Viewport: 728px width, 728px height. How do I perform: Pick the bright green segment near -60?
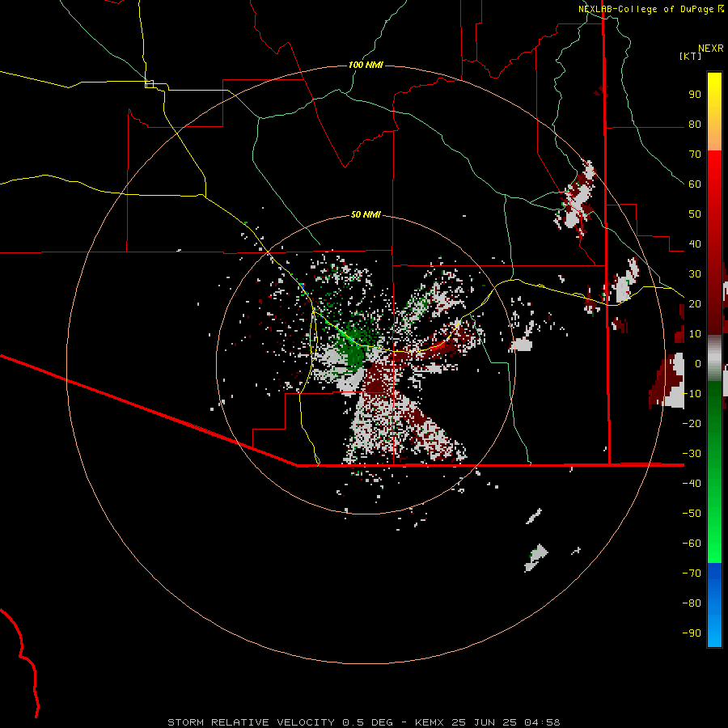(x=714, y=544)
